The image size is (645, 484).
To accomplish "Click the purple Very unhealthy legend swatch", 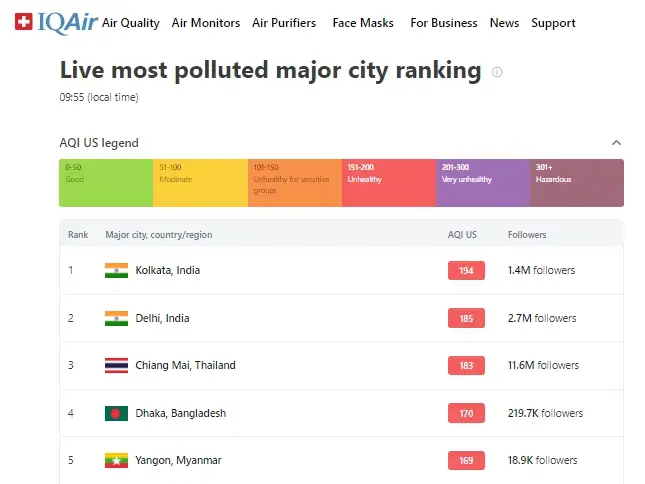I will [x=482, y=183].
